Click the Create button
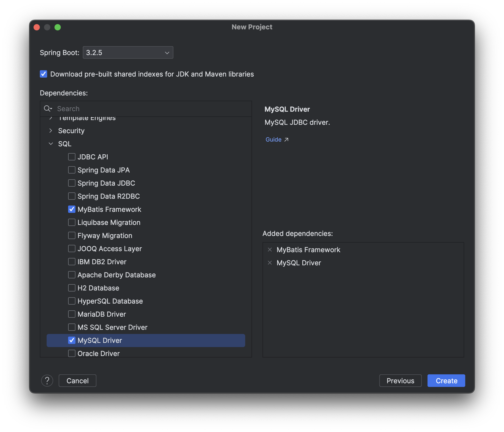Screen dimensions: 504x432 coord(446,381)
